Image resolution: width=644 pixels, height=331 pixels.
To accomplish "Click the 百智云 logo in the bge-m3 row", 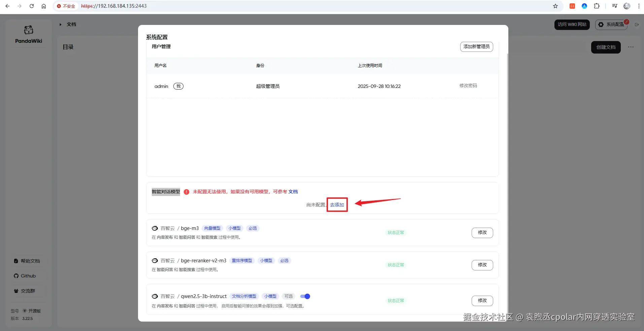I will 155,228.
